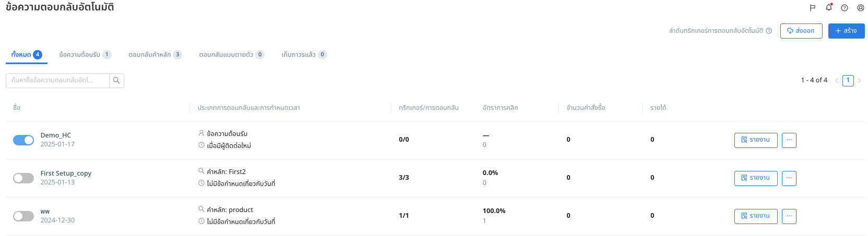The width and height of the screenshot is (868, 236).
Task: Open the notifications bell icon
Action: tap(828, 7)
